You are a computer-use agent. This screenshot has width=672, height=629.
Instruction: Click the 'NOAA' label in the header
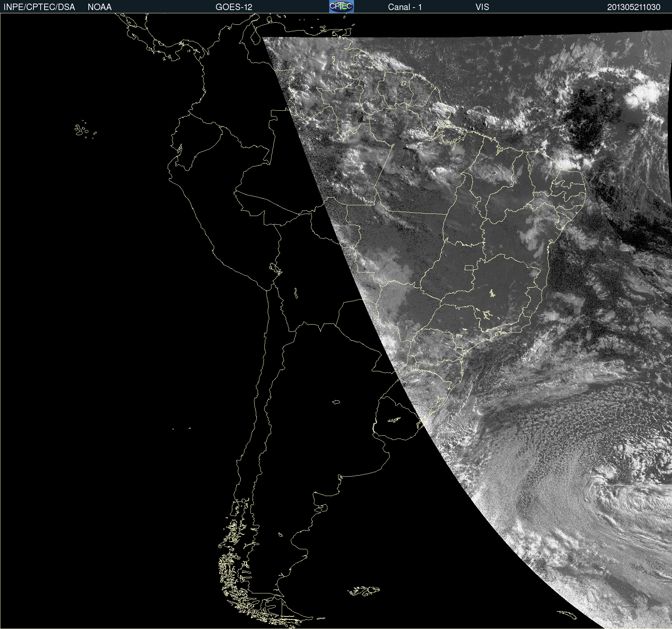(x=100, y=7)
